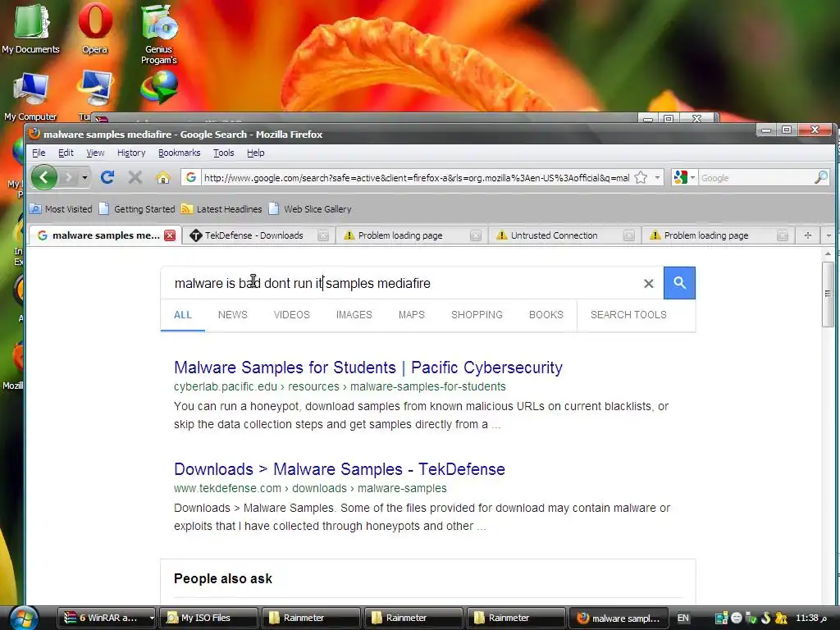Select the BOOKS search filter
This screenshot has height=630, width=840.
[546, 315]
